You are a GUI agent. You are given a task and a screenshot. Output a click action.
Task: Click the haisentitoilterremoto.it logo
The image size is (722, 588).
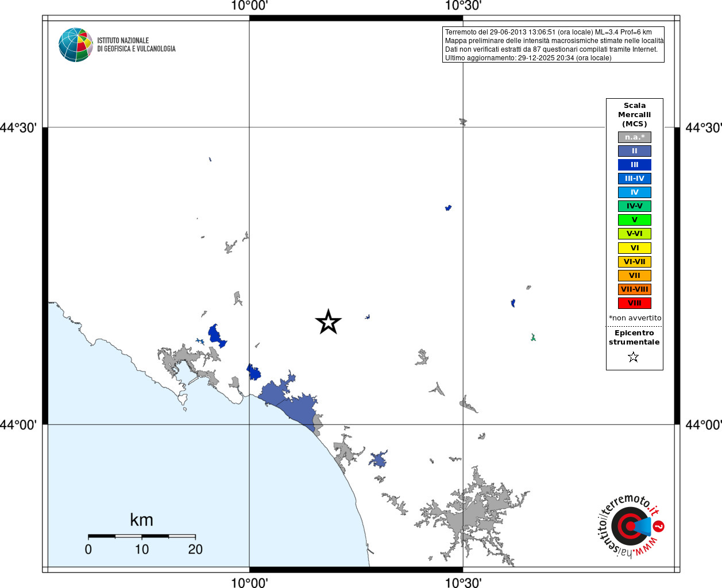click(x=631, y=525)
